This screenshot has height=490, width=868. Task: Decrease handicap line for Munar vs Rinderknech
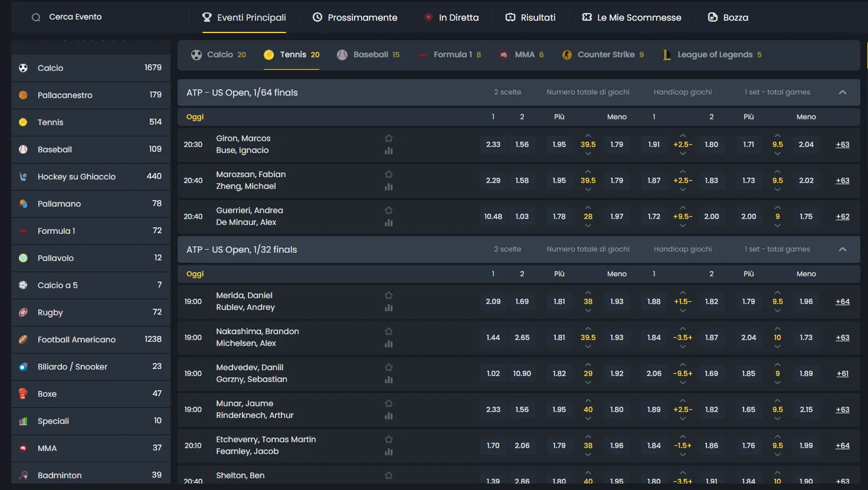pyautogui.click(x=683, y=419)
